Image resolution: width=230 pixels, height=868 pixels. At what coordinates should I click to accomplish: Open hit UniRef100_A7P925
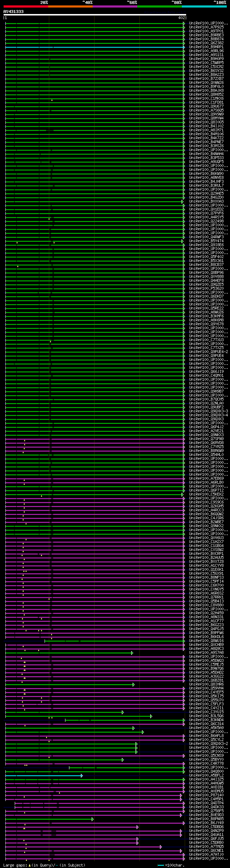(206, 27)
